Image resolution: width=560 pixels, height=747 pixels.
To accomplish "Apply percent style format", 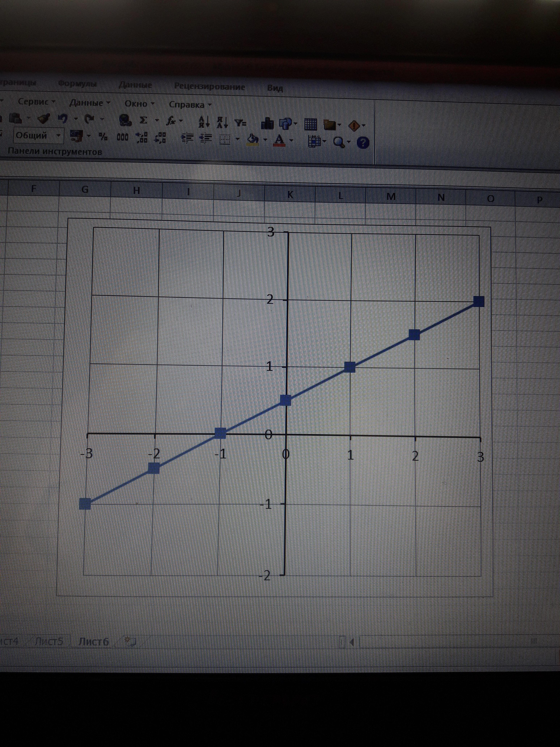I will (103, 137).
